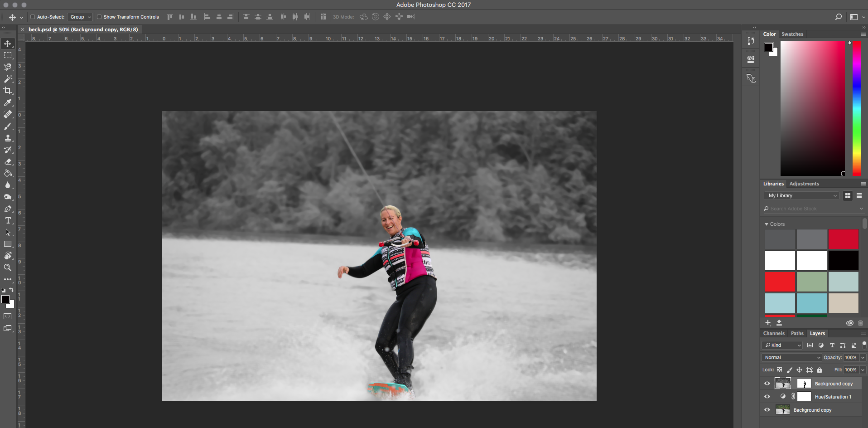The height and width of the screenshot is (428, 868).
Task: Switch to the Paths tab
Action: point(797,334)
